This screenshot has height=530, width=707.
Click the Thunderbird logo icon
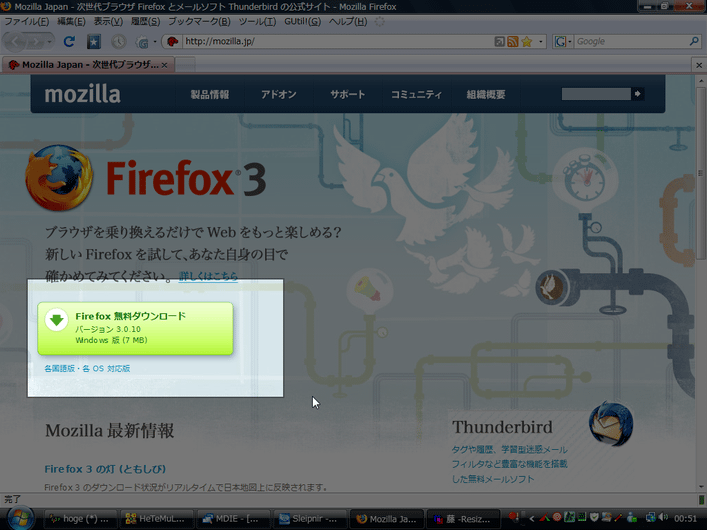pos(611,424)
